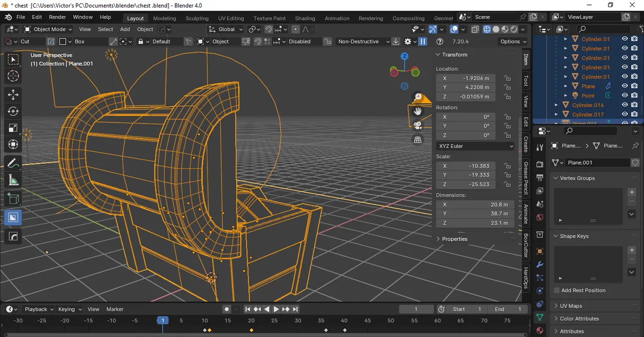Viewport: 644px width, 337px height.
Task: Switch to the UV Editing workspace tab
Action: [231, 18]
